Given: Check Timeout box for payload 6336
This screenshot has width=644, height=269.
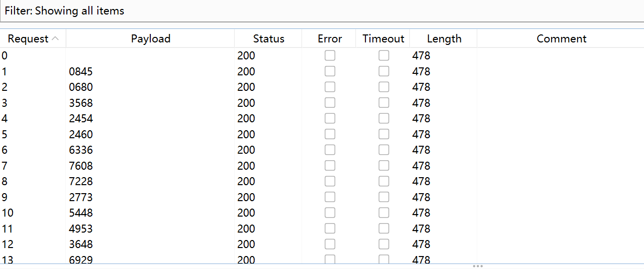Looking at the screenshot, I should click(384, 150).
